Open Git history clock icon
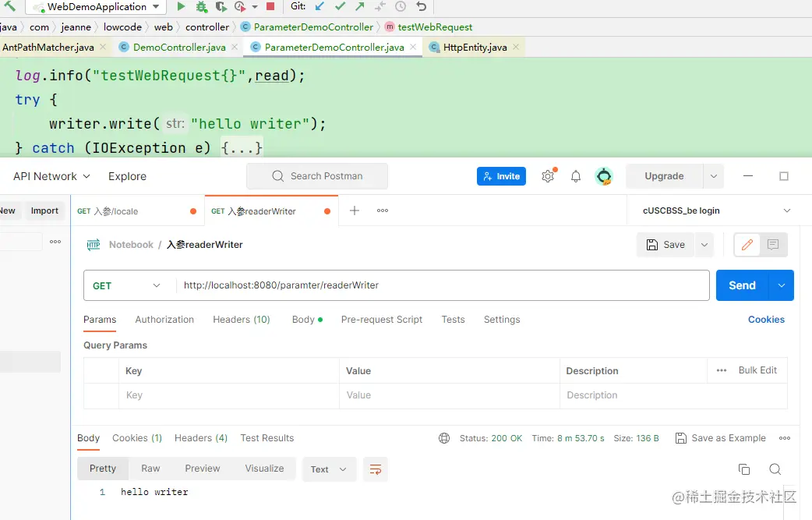The height and width of the screenshot is (520, 812). (x=401, y=6)
